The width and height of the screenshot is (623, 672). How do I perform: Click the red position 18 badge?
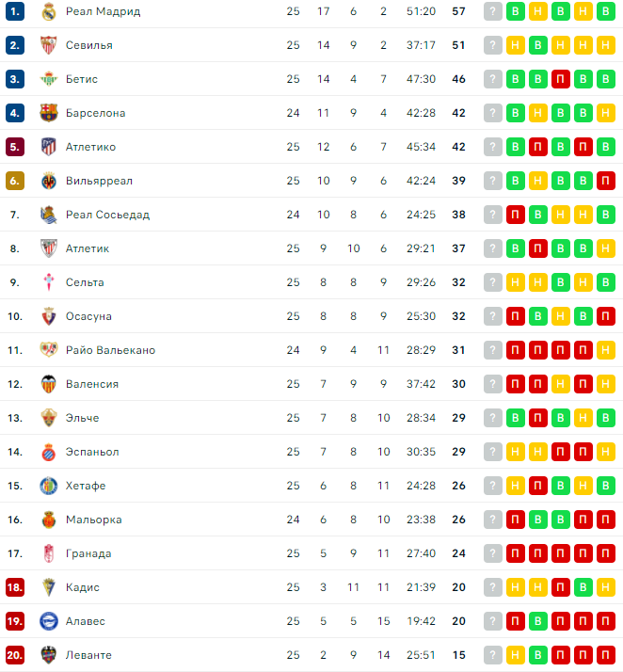tap(15, 587)
